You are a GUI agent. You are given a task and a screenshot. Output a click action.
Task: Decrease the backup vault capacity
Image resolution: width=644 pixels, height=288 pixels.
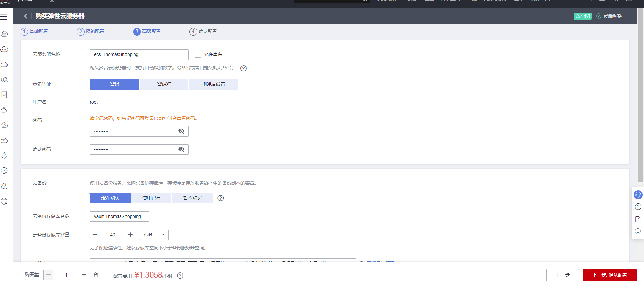click(x=95, y=235)
